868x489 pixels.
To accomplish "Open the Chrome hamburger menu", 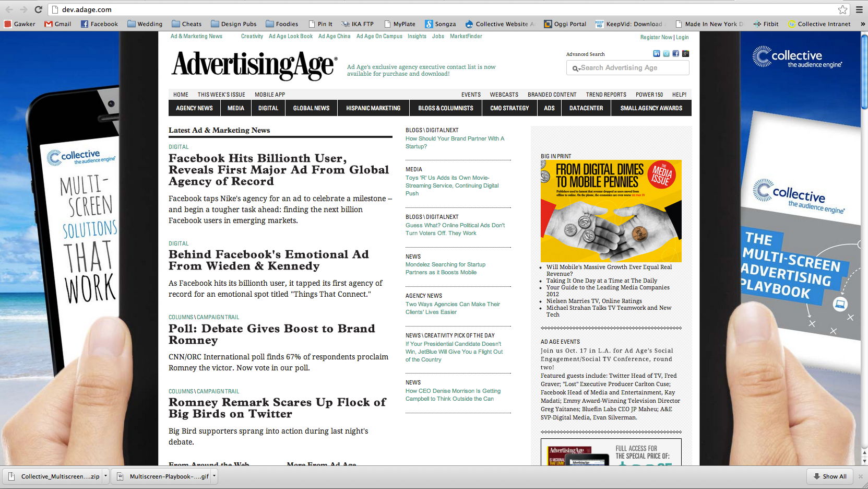I will click(x=859, y=9).
